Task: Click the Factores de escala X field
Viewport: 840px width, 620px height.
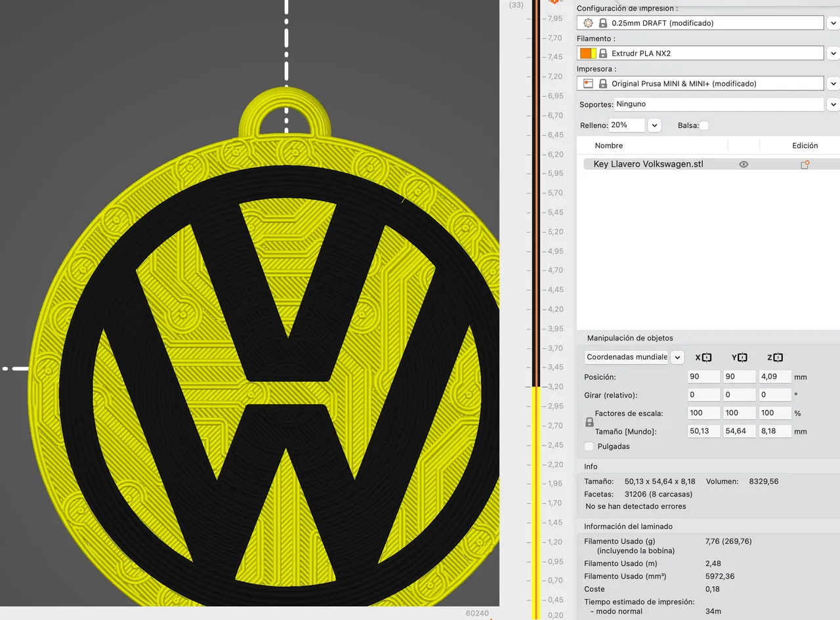Action: 703,413
